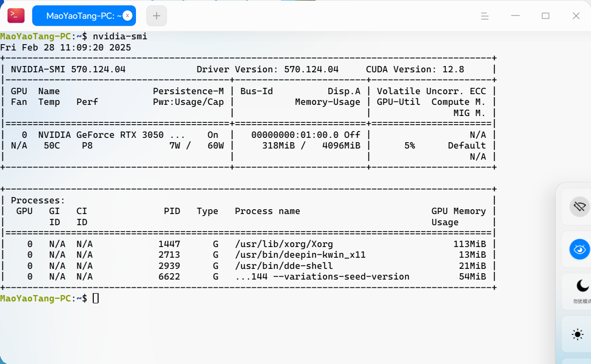Viewport: 591px width, 364px height.
Task: Click the Persistence-M column header
Action: coord(188,91)
